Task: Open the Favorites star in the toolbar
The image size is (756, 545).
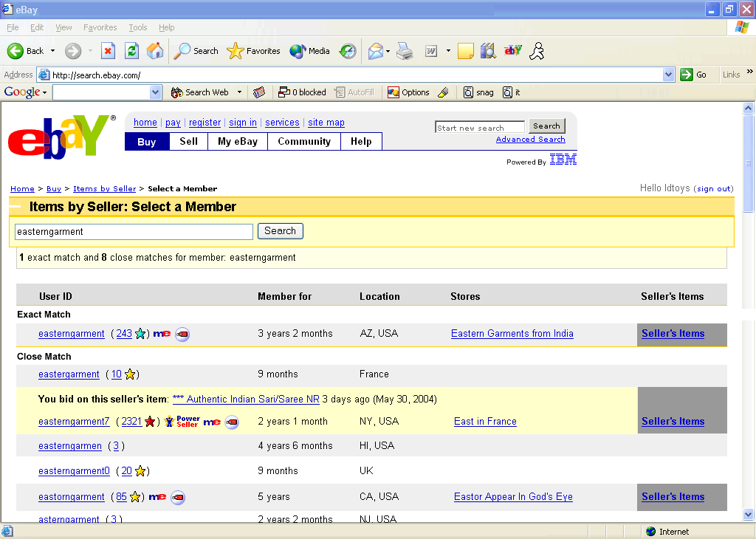Action: pos(253,51)
